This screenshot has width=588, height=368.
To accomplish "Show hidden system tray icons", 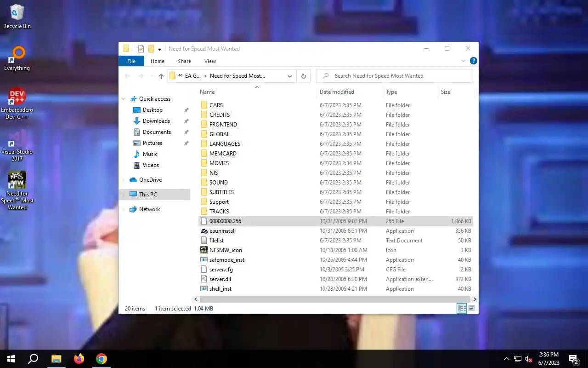I will tap(507, 359).
